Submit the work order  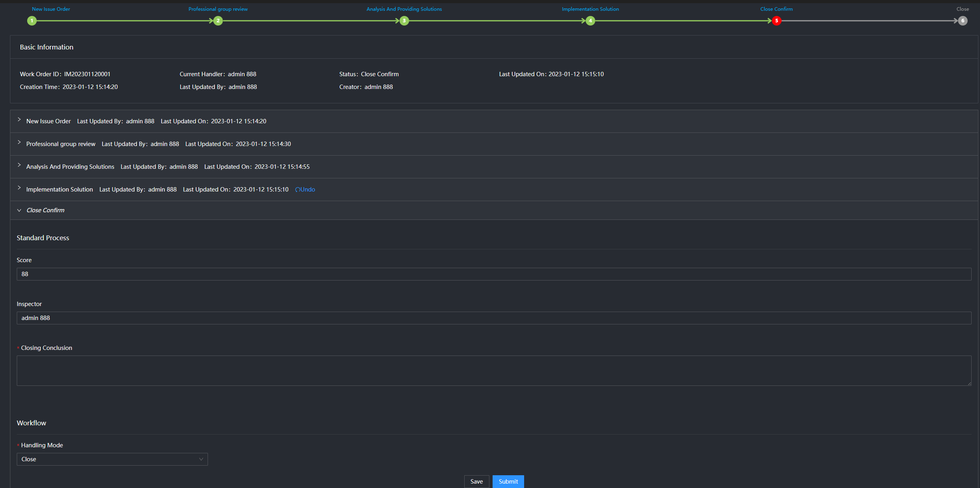click(x=508, y=481)
